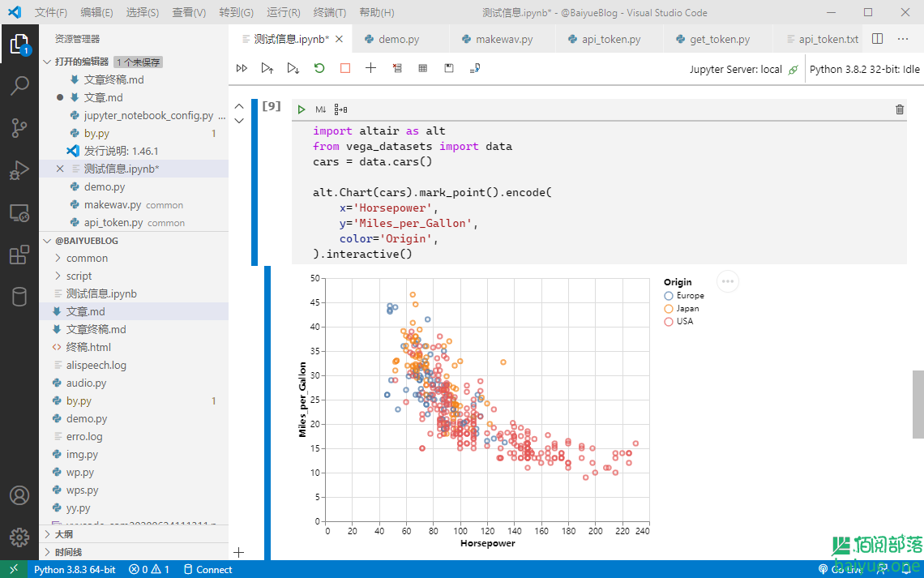Open the variable explorer grid icon

[422, 68]
